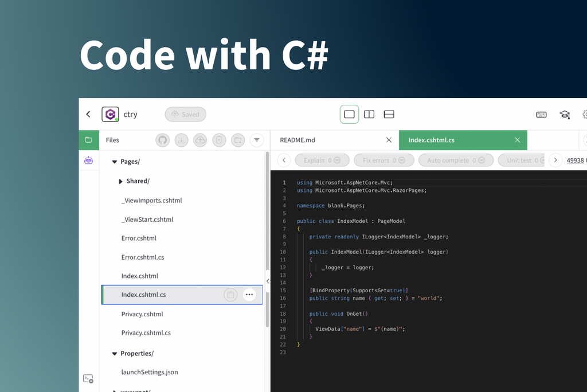Image resolution: width=587 pixels, height=392 pixels.
Task: Open the three-dot menu for Index.cshtml.cs
Action: [249, 295]
